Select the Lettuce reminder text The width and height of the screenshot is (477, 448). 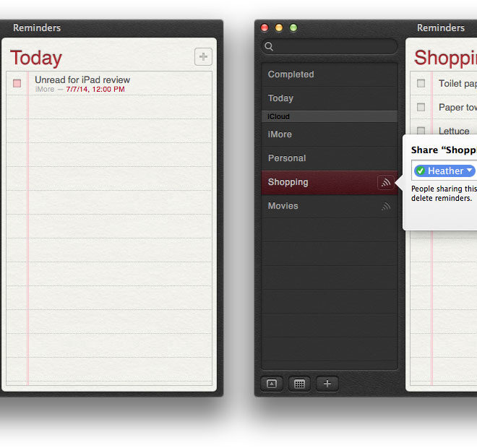pos(454,131)
